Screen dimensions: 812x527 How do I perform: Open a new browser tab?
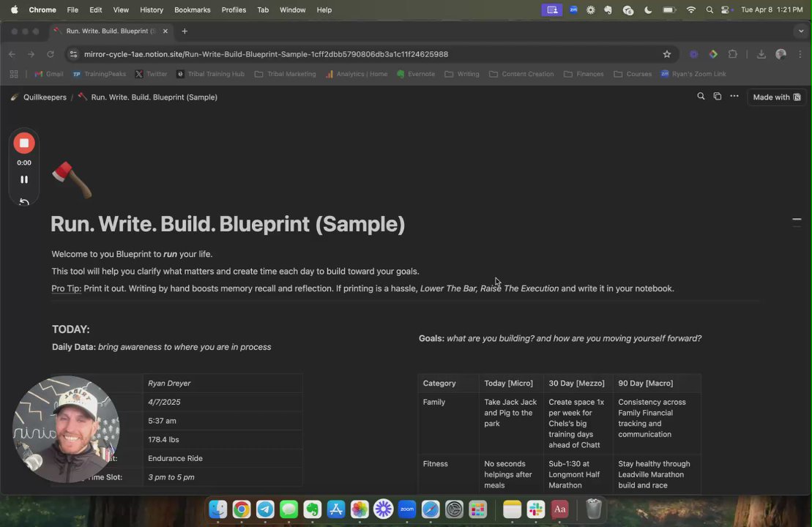point(185,31)
